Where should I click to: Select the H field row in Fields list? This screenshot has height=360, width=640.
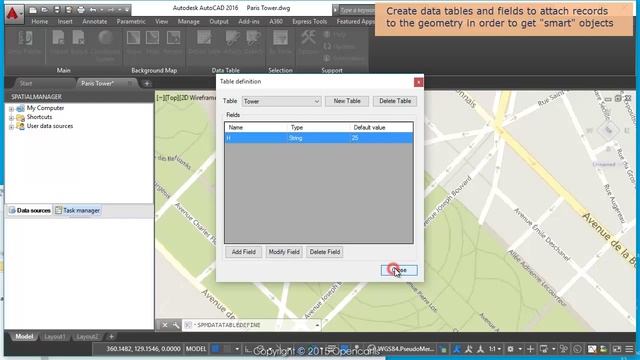coord(319,138)
